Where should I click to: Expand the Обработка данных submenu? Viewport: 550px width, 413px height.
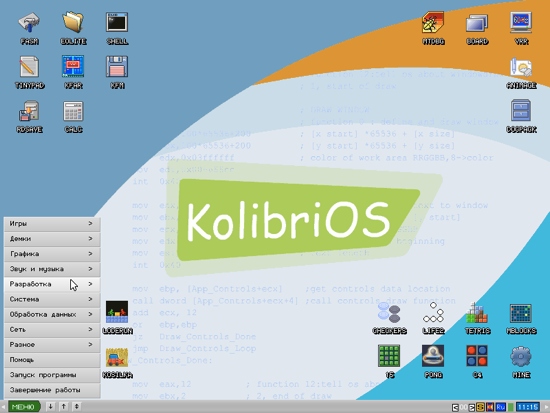(x=52, y=314)
